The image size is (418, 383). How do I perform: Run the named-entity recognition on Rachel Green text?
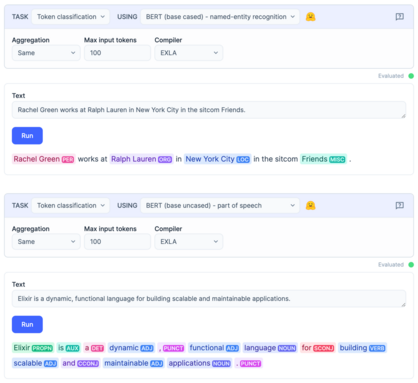tap(27, 136)
